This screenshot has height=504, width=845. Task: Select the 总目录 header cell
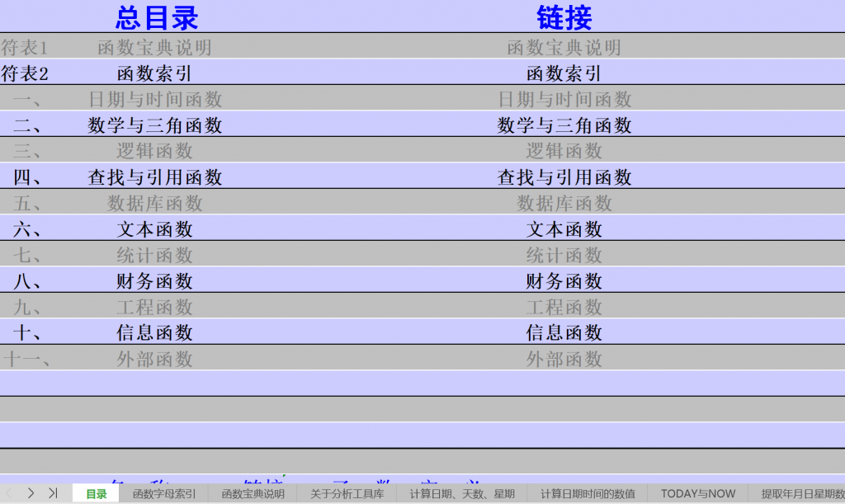coord(156,18)
